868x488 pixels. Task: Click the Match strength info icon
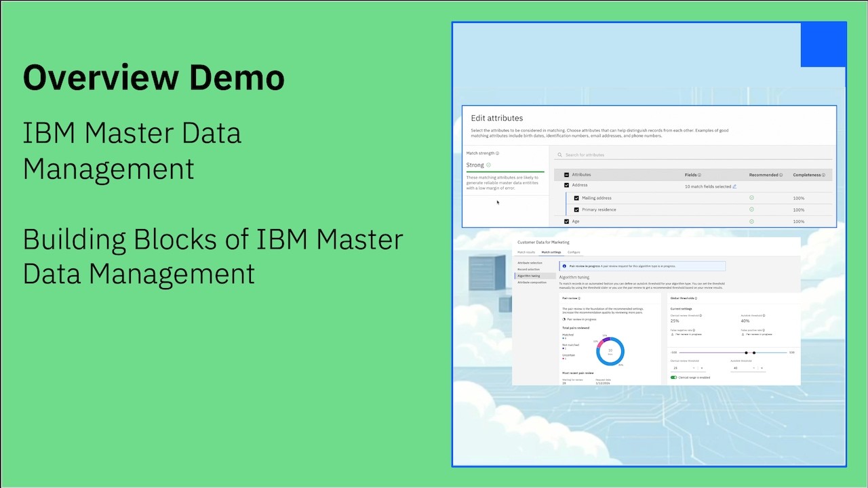497,153
